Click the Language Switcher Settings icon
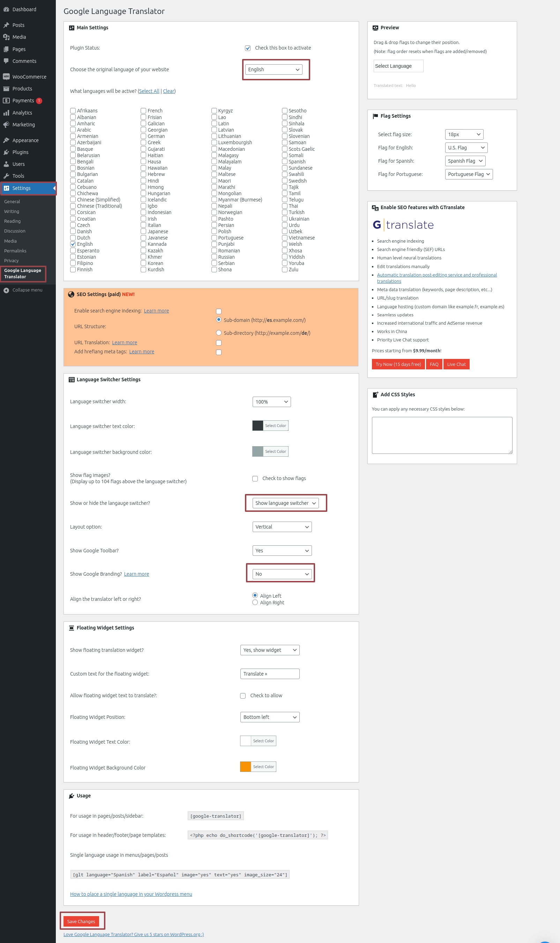The width and height of the screenshot is (560, 943). [72, 380]
